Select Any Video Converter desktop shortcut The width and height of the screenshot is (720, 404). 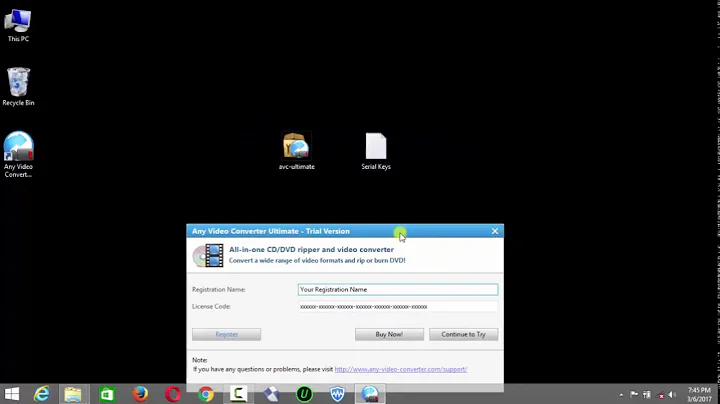coord(18,154)
